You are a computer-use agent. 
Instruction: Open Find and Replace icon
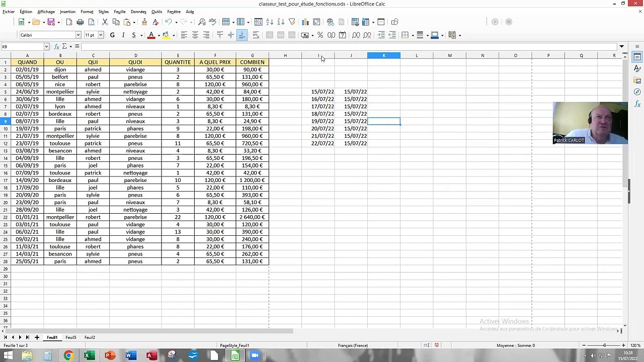pos(202,22)
